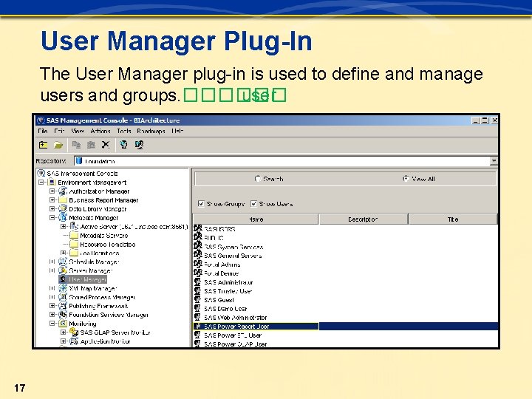Click the Portal Admins group icon
Viewport: 532px width, 399px height.
pyautogui.click(x=198, y=265)
